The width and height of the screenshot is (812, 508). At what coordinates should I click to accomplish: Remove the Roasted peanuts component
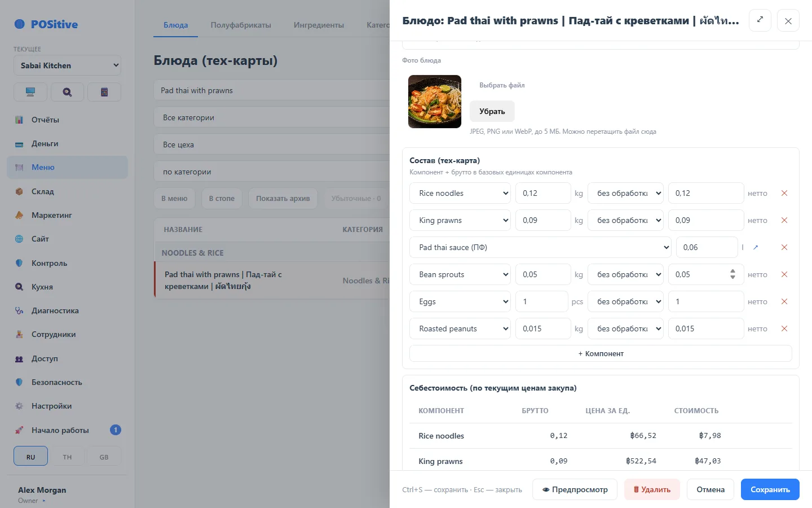click(x=784, y=329)
